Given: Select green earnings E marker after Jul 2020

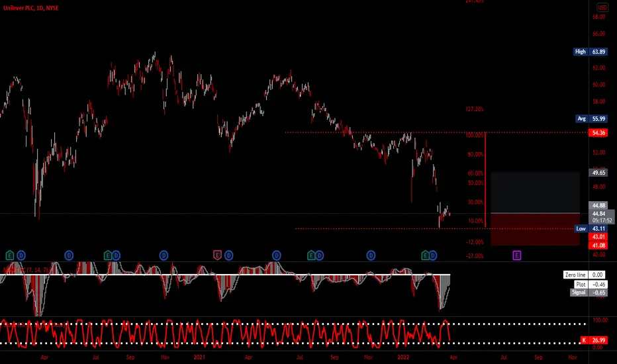Looking at the screenshot, I should (x=108, y=255).
